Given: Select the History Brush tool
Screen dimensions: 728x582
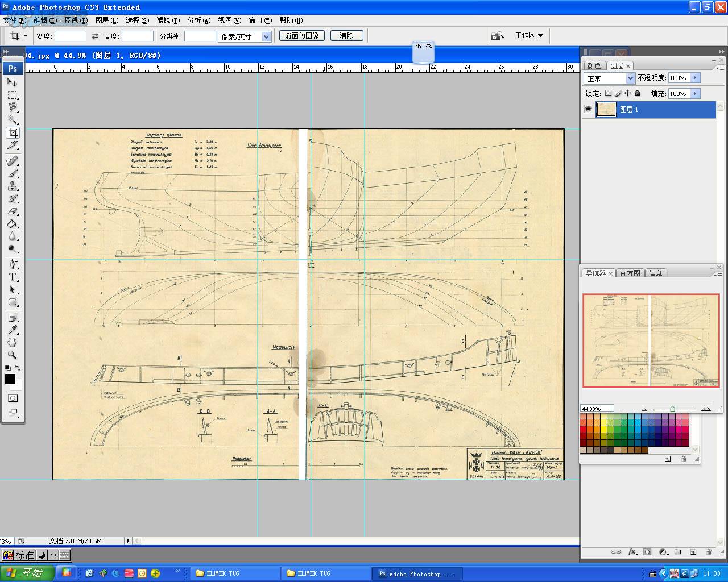Looking at the screenshot, I should click(13, 199).
